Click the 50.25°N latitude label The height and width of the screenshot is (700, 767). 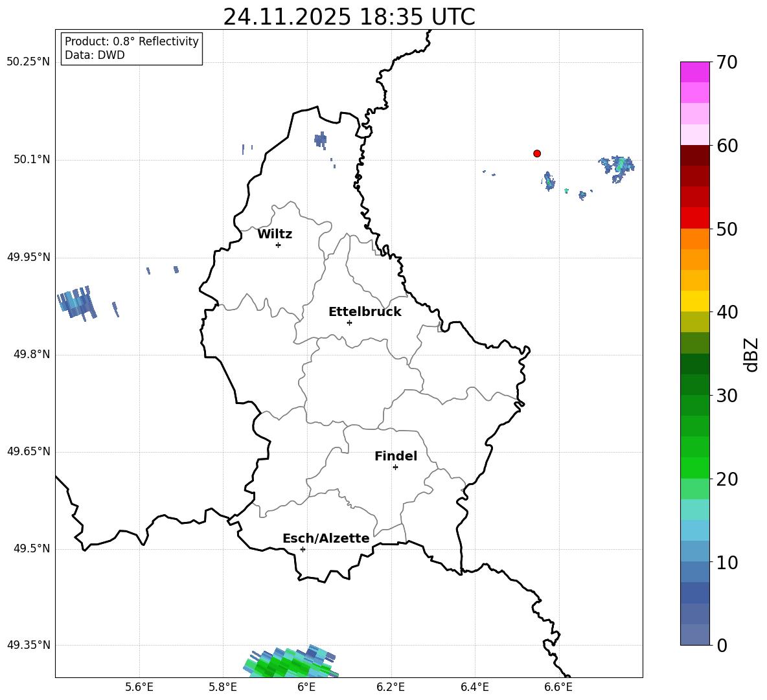point(29,62)
